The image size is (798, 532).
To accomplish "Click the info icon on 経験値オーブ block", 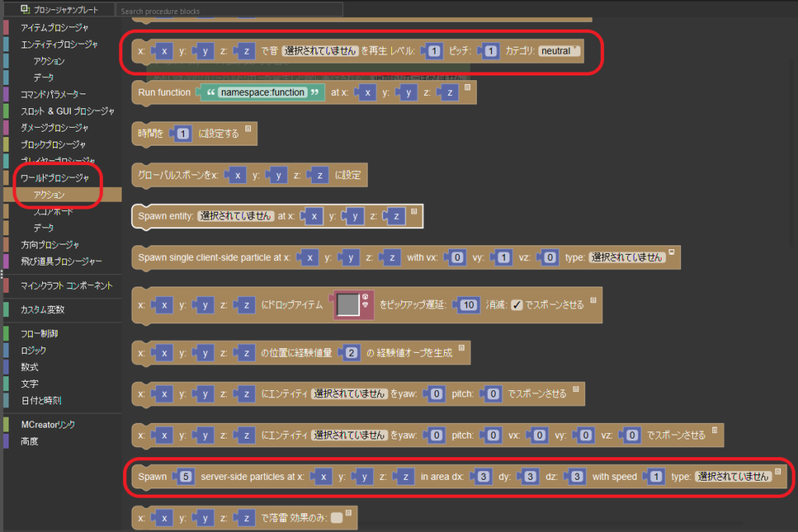I will click(461, 347).
